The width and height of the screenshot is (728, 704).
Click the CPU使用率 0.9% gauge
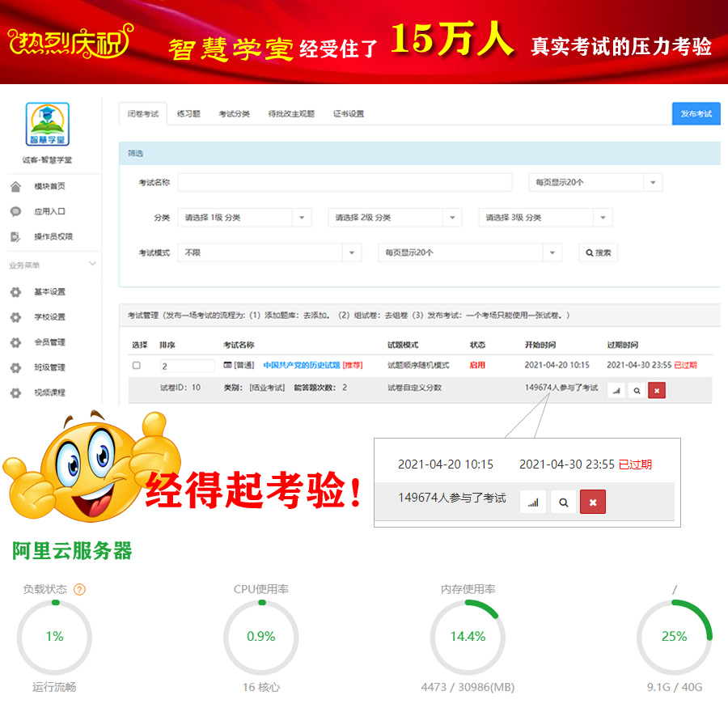click(261, 637)
